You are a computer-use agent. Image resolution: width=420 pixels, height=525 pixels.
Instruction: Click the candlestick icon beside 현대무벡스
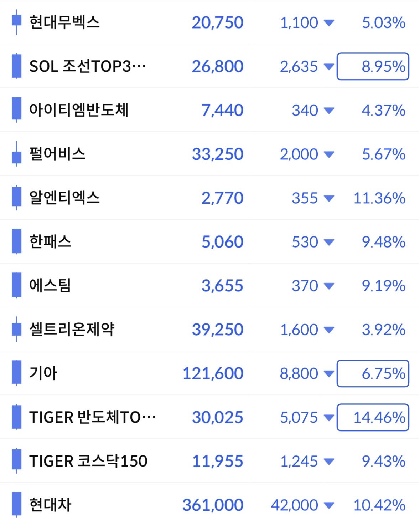pyautogui.click(x=16, y=22)
